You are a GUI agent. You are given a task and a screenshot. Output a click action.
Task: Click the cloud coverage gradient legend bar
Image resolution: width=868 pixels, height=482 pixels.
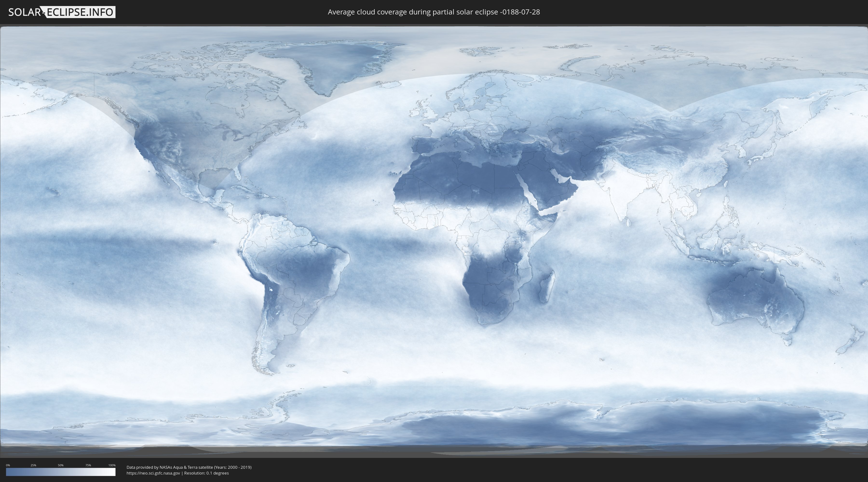tap(61, 472)
